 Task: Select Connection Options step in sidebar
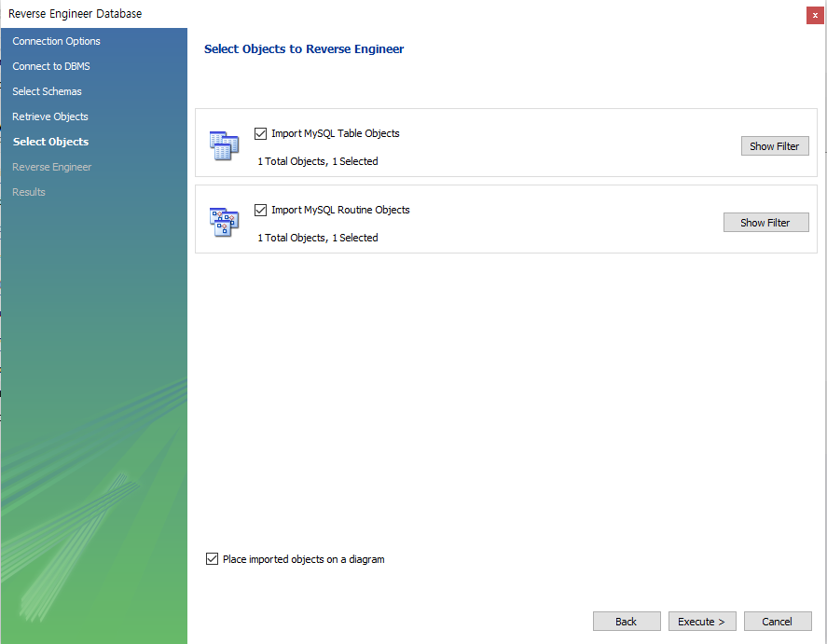pos(57,41)
